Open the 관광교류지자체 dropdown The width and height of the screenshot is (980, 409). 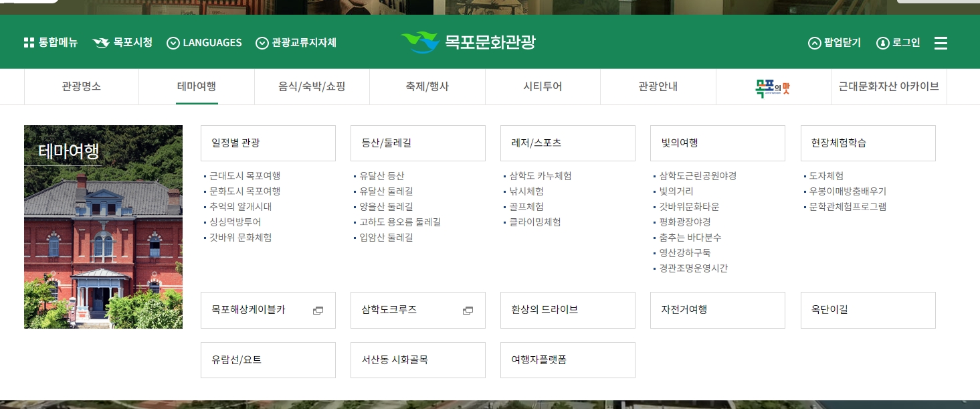click(x=296, y=42)
